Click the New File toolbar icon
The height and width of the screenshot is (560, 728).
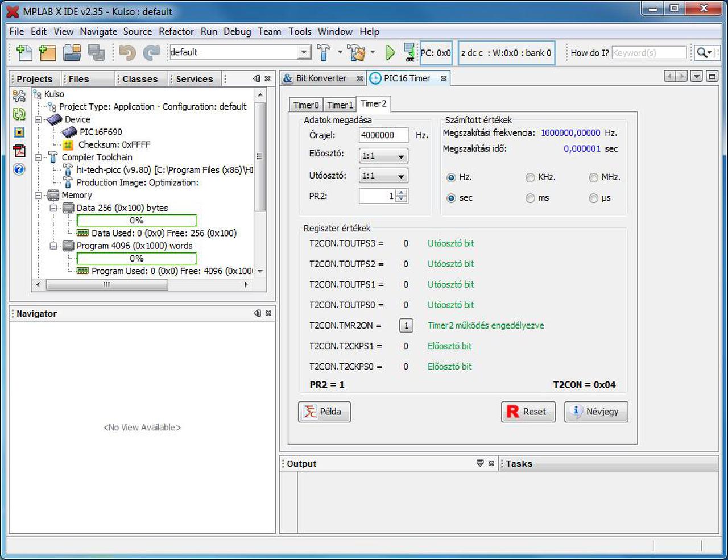(24, 52)
